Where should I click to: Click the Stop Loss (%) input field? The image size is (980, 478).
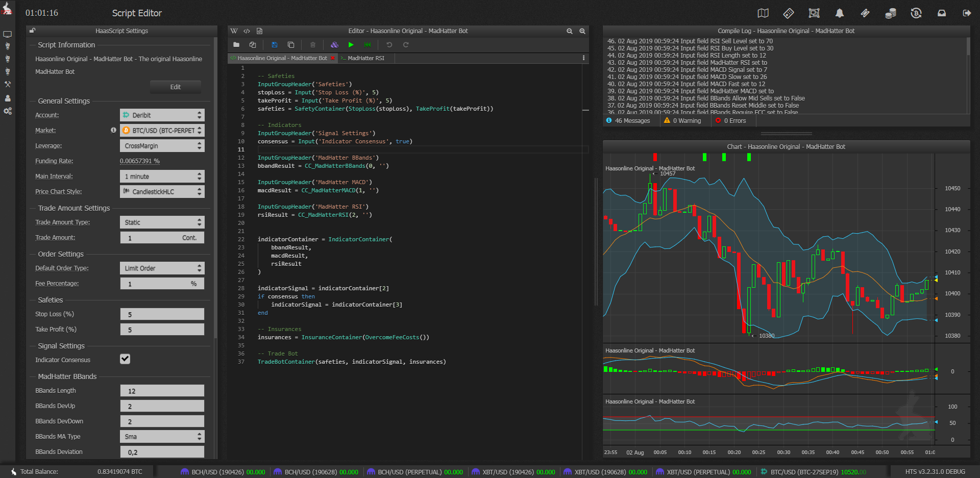pos(162,314)
